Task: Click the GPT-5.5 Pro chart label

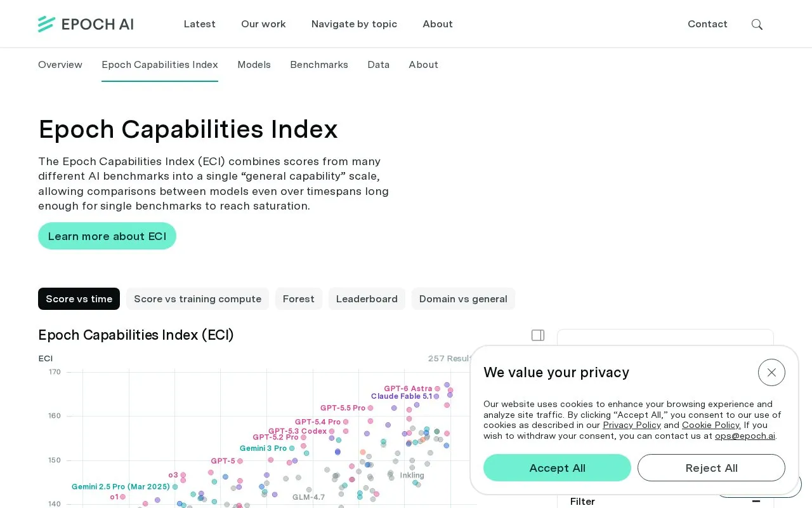Action: pos(343,408)
